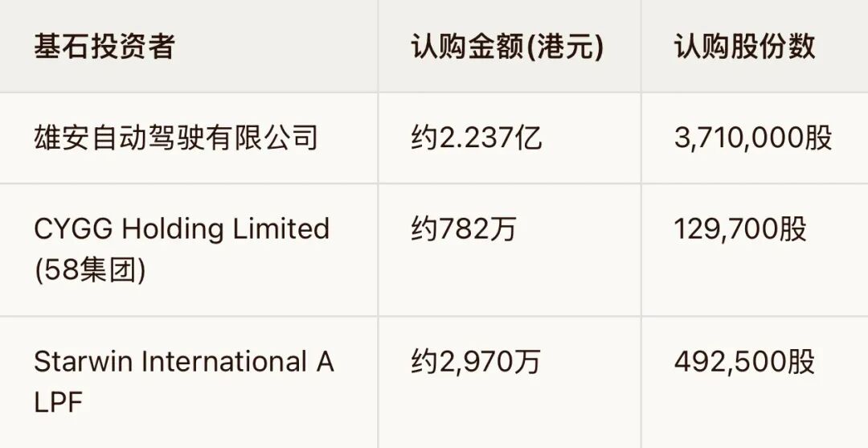The width and height of the screenshot is (868, 448).
Task: Click the 约2.237亿 amount cell
Action: pos(477,138)
